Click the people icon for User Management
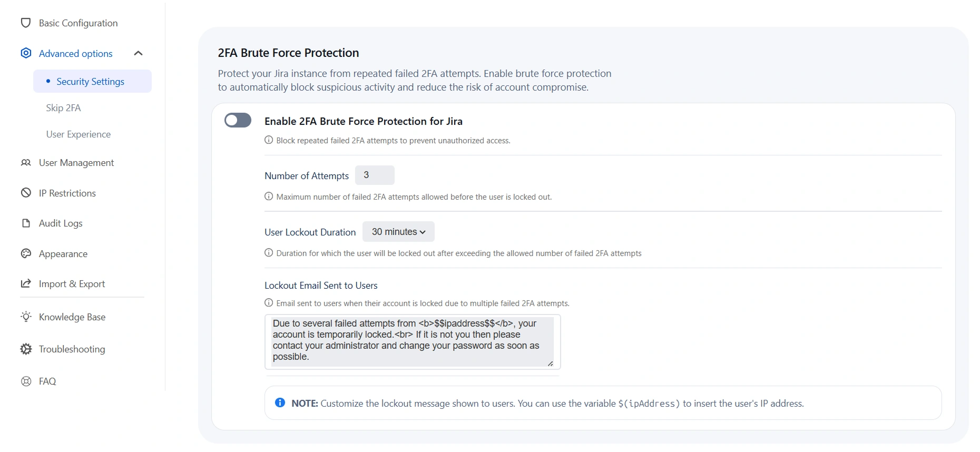This screenshot has height=452, width=980. point(25,163)
